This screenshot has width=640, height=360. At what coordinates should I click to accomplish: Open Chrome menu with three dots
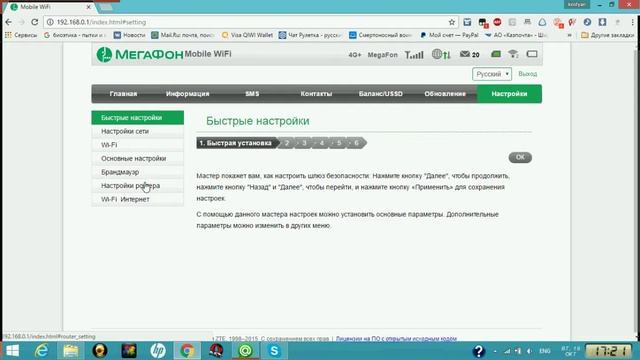pos(633,22)
